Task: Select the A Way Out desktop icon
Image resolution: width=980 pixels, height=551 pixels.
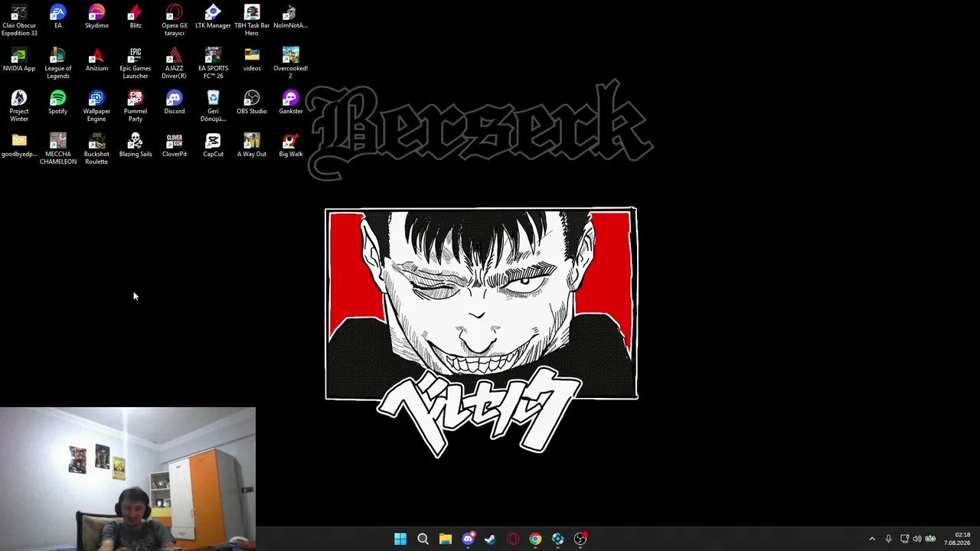Action: (x=252, y=145)
